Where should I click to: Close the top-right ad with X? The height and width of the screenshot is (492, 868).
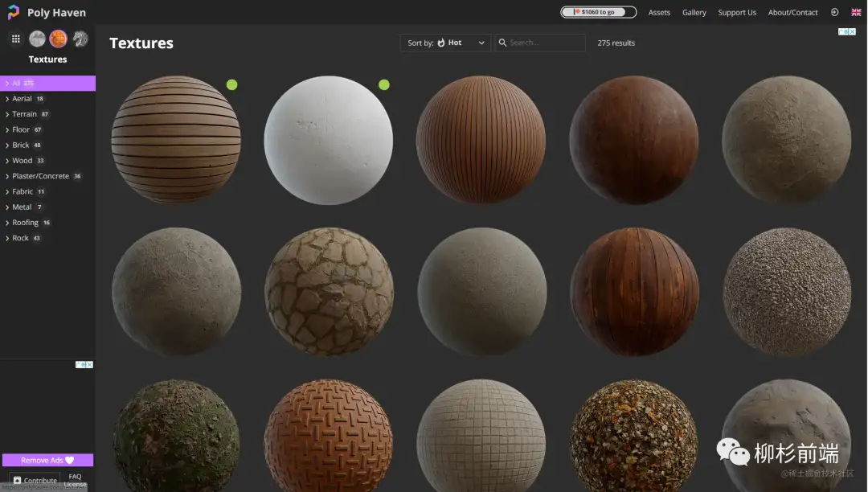pos(851,32)
